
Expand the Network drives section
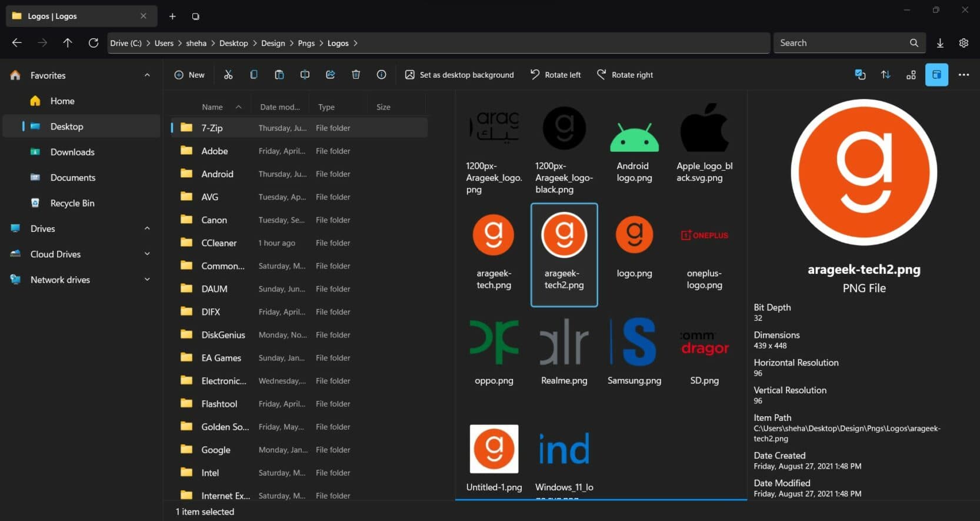click(147, 280)
